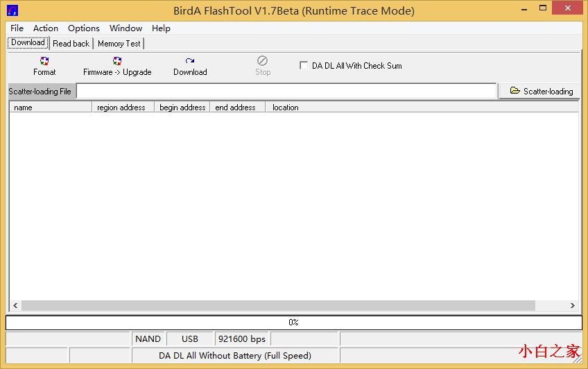Open the File menu

click(17, 28)
